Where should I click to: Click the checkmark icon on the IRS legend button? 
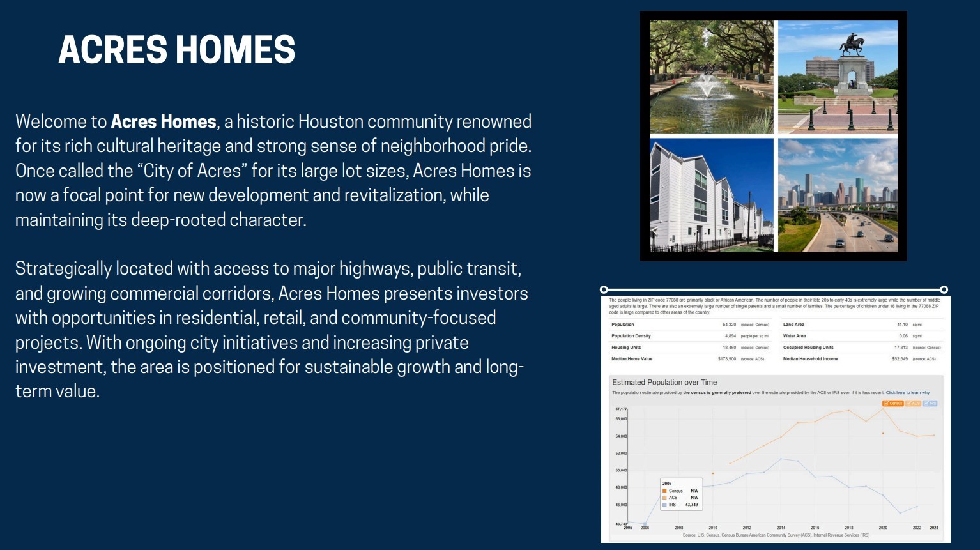927,403
